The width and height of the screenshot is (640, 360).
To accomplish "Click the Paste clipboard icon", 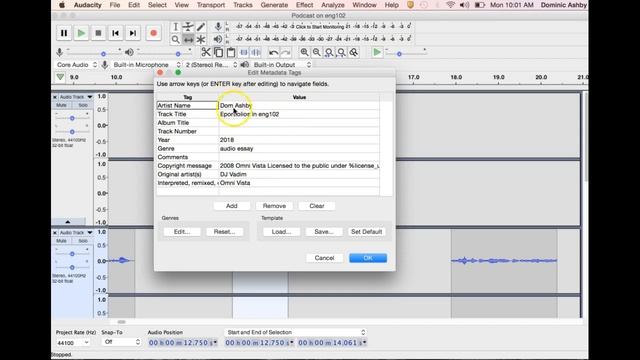I will (x=231, y=52).
